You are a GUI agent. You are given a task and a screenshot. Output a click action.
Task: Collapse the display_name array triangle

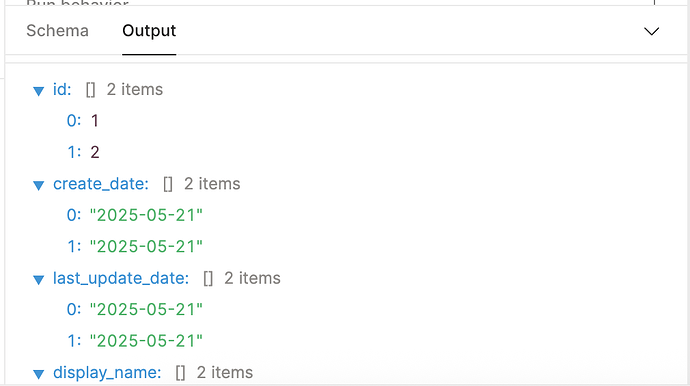point(39,374)
